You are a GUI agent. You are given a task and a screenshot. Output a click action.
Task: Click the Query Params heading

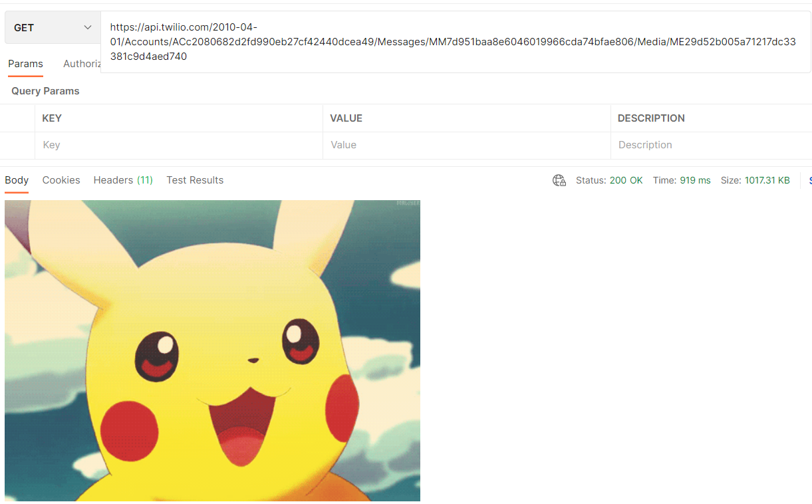tap(45, 91)
